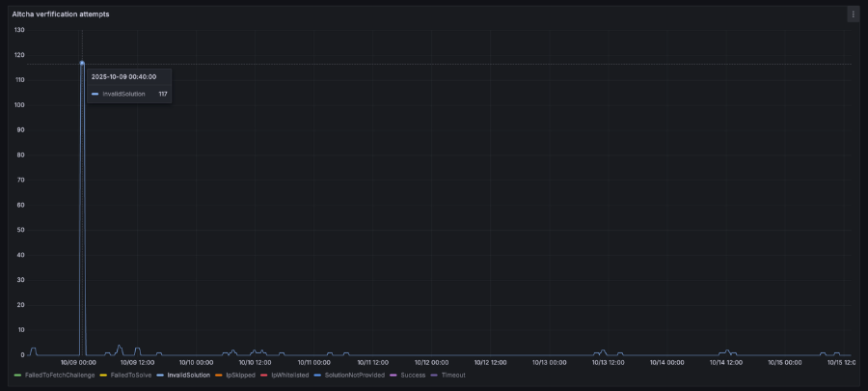Click the InvalidSolution legend color marker

click(x=159, y=375)
